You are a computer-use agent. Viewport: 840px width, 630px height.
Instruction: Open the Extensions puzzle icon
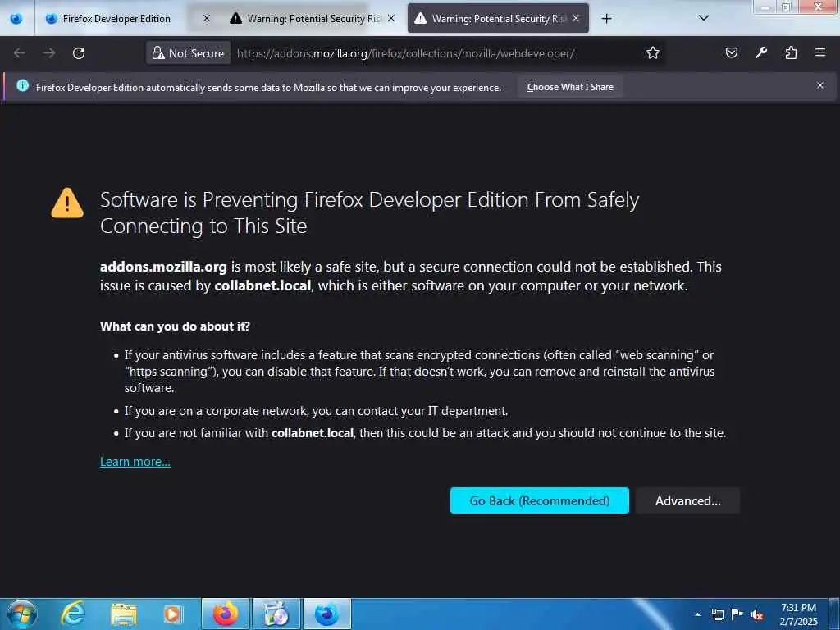(791, 52)
